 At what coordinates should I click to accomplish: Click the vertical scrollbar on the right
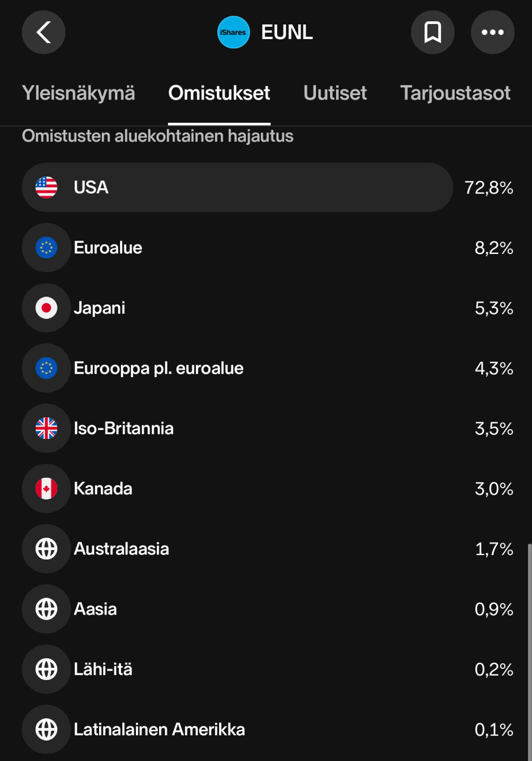click(x=529, y=652)
